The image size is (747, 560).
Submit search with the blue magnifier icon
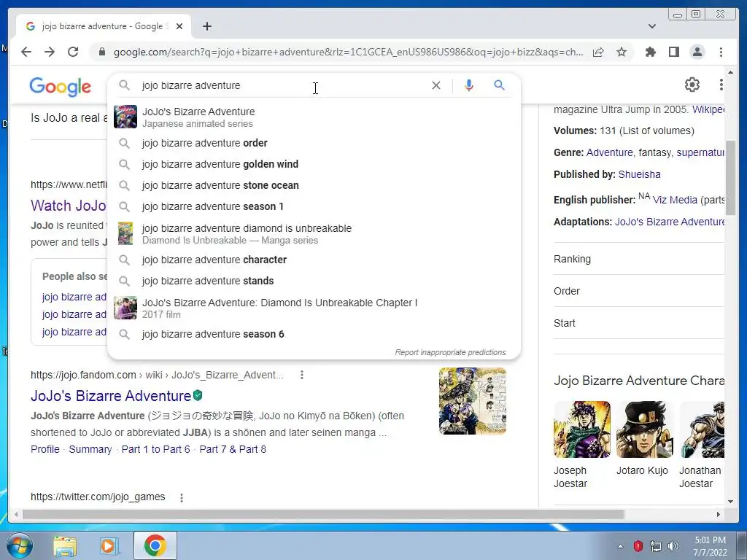(x=499, y=85)
